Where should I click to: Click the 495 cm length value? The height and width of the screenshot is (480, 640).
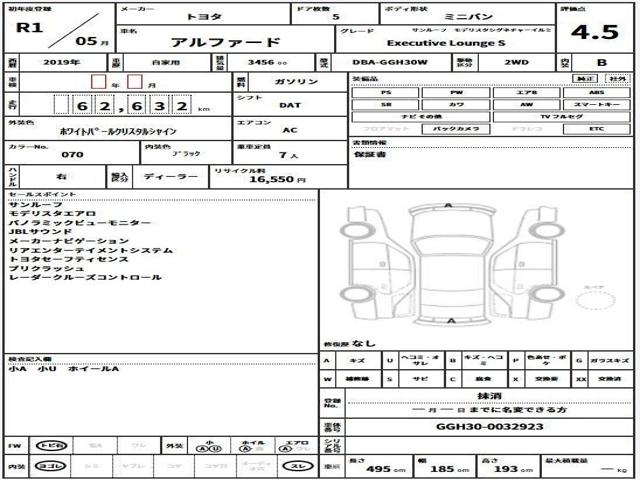387,469
